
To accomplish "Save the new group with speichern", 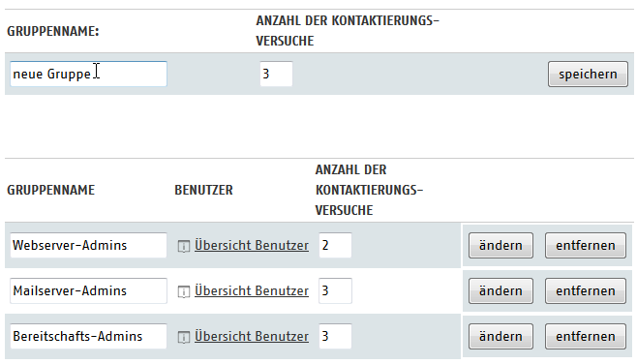I will 588,74.
